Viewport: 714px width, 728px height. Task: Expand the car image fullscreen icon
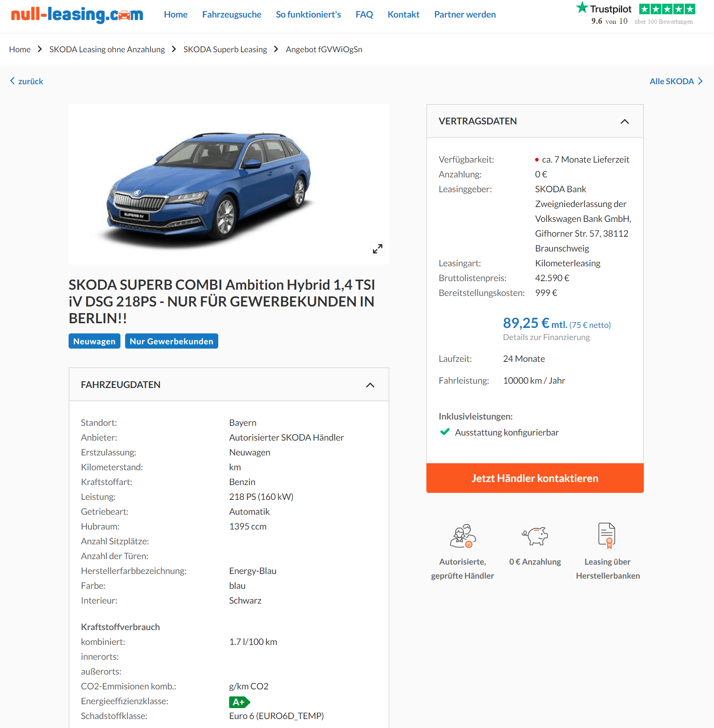pyautogui.click(x=377, y=249)
